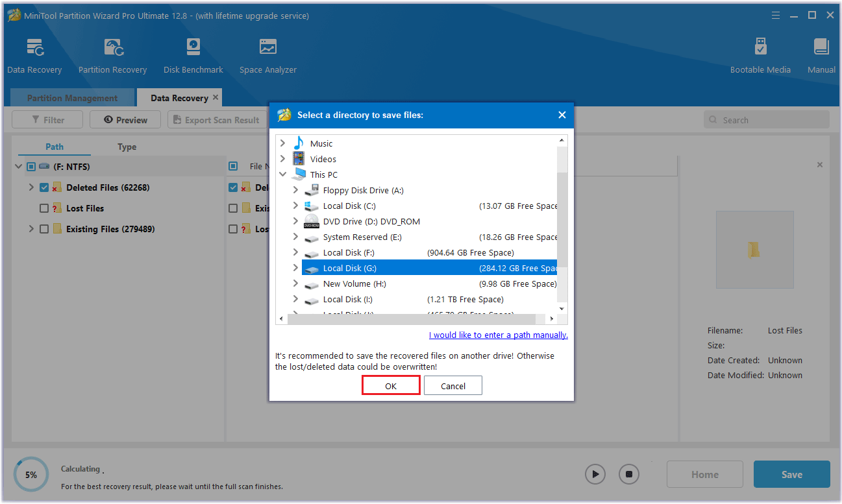Click the Save button
Screen dimensions: 842x504
click(x=791, y=474)
